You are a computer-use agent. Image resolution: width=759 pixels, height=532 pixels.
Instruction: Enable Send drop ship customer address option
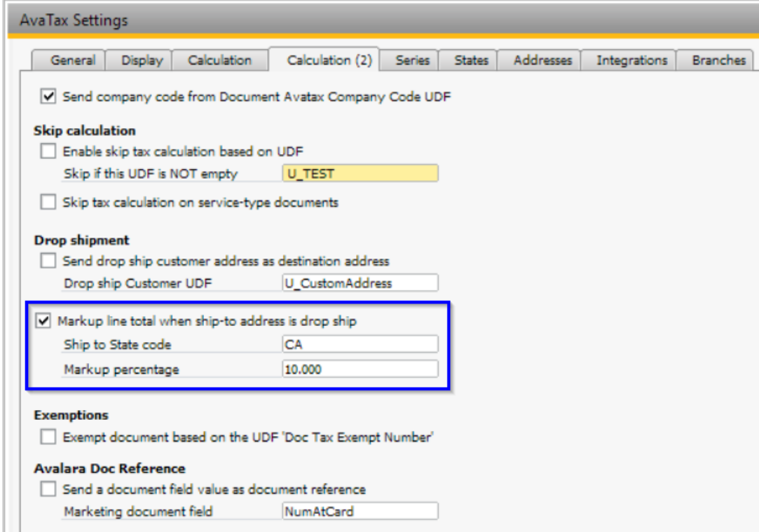pos(48,261)
